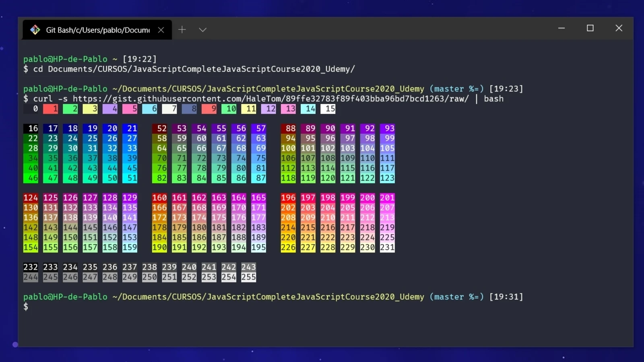Click the grayscale swatch labeled 255
Screen dimensions: 644x362
[248, 277]
